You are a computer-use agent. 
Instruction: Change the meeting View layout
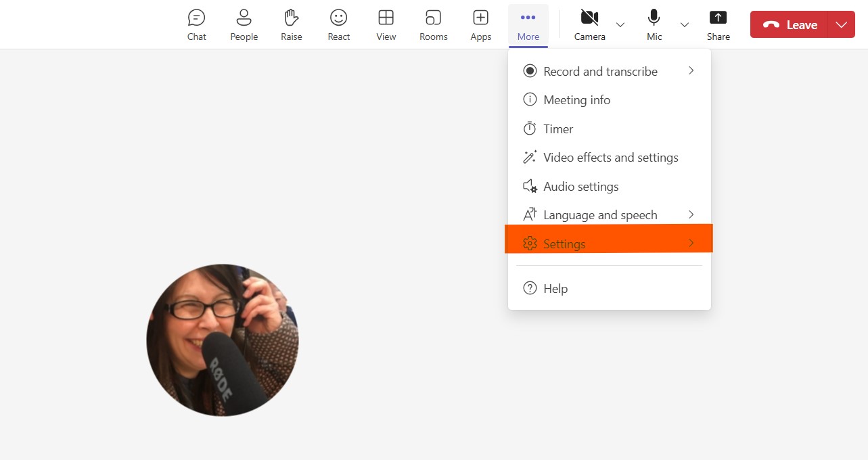tap(386, 25)
